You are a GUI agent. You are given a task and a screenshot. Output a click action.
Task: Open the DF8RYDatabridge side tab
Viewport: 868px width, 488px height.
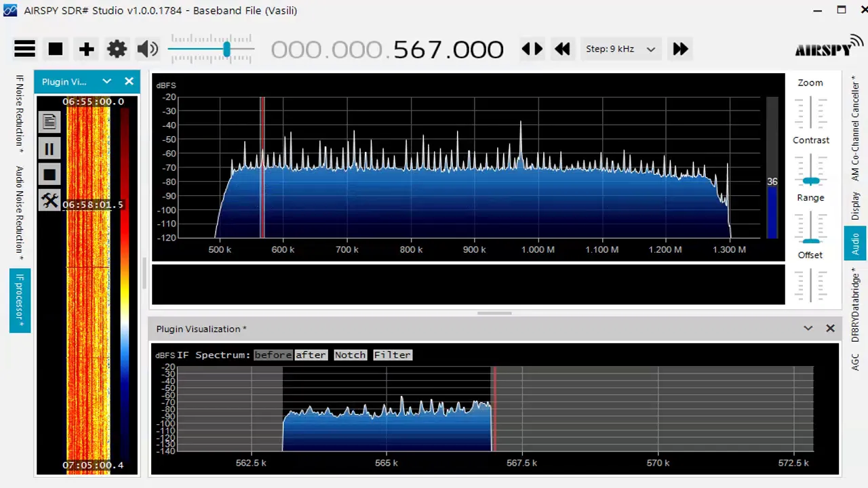(855, 306)
